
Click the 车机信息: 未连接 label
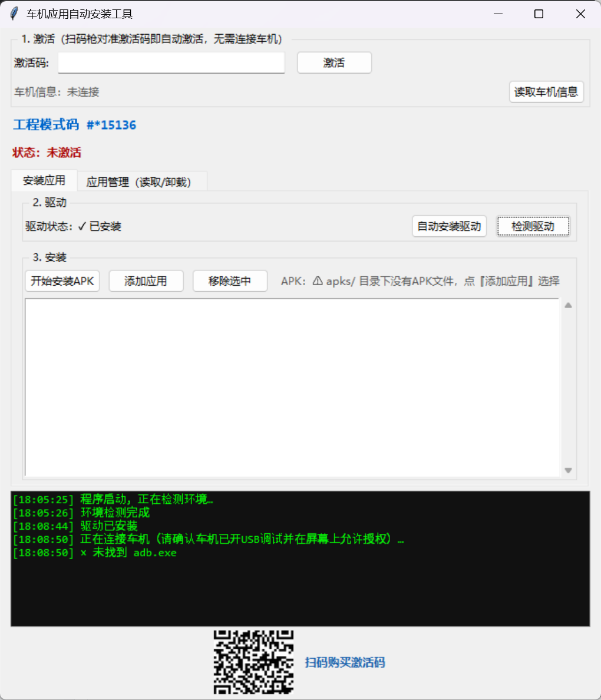[x=57, y=92]
